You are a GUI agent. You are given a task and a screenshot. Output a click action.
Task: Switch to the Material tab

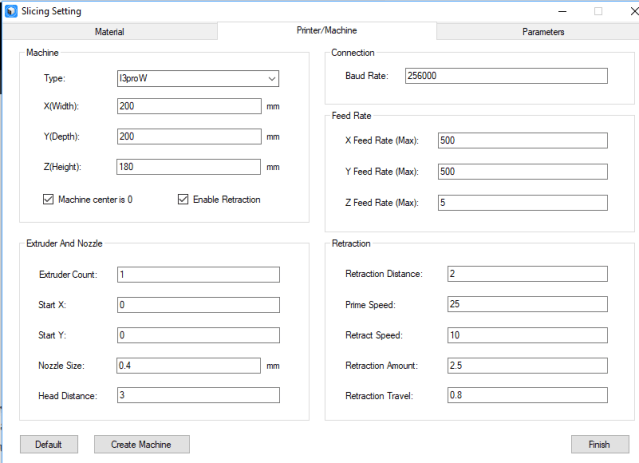[x=109, y=32]
